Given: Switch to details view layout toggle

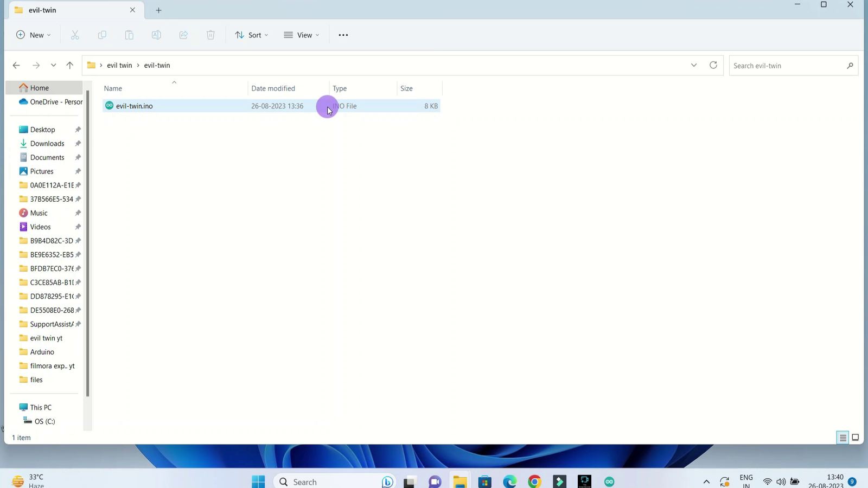Looking at the screenshot, I should pos(843,438).
